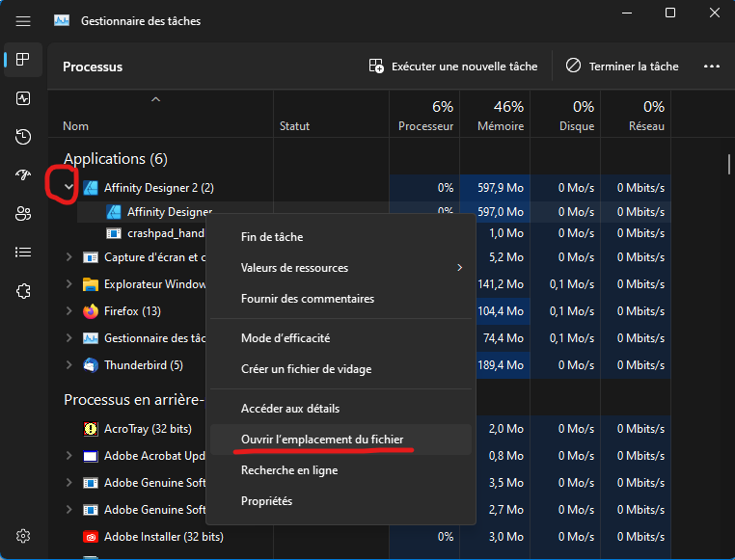Open the three-dots more options menu

point(712,67)
